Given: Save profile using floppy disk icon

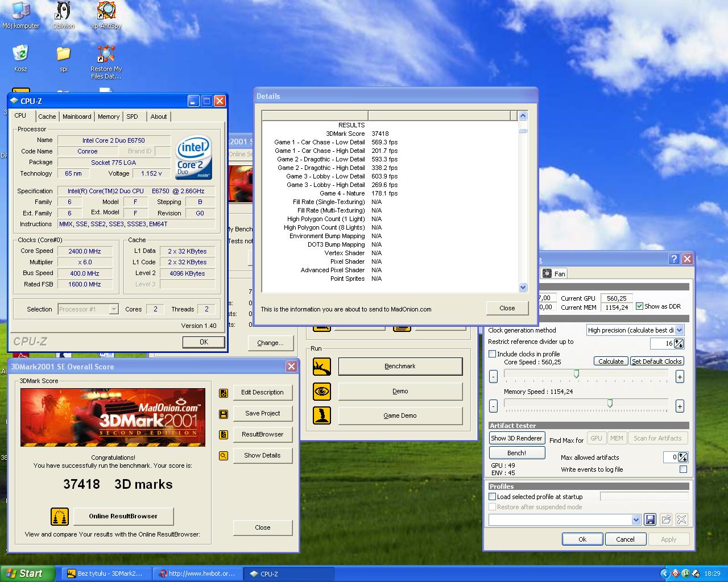Looking at the screenshot, I should [x=651, y=519].
